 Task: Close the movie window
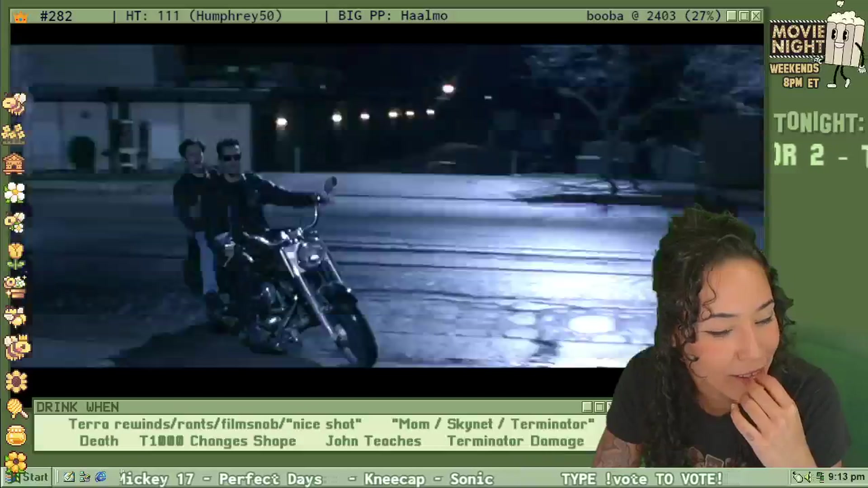click(x=756, y=16)
